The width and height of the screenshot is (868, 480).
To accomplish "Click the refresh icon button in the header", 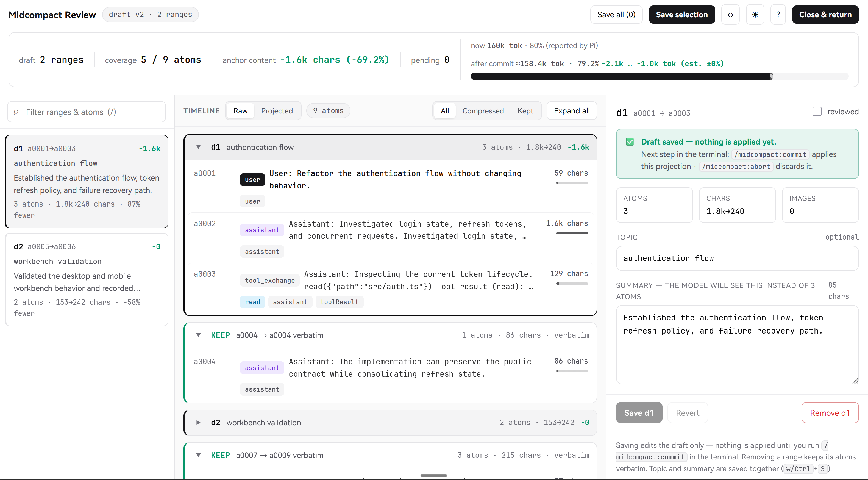I will [730, 15].
